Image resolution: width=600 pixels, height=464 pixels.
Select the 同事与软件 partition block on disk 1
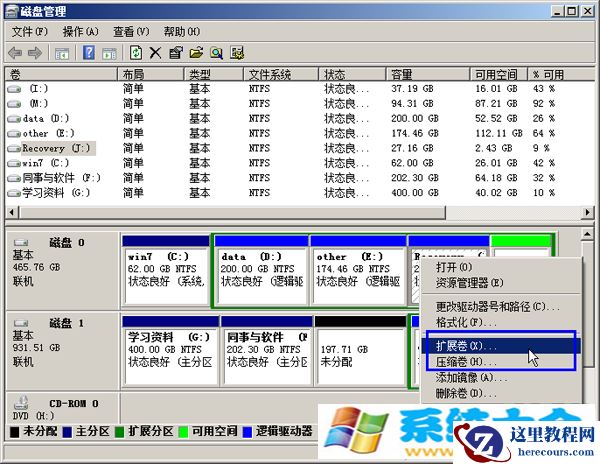tap(267, 350)
